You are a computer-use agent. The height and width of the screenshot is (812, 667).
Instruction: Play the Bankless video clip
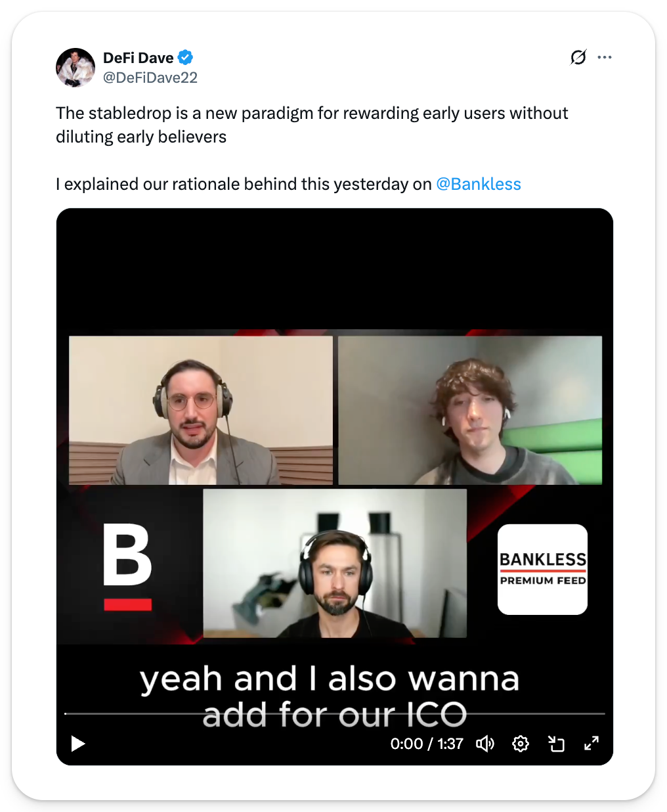point(78,744)
